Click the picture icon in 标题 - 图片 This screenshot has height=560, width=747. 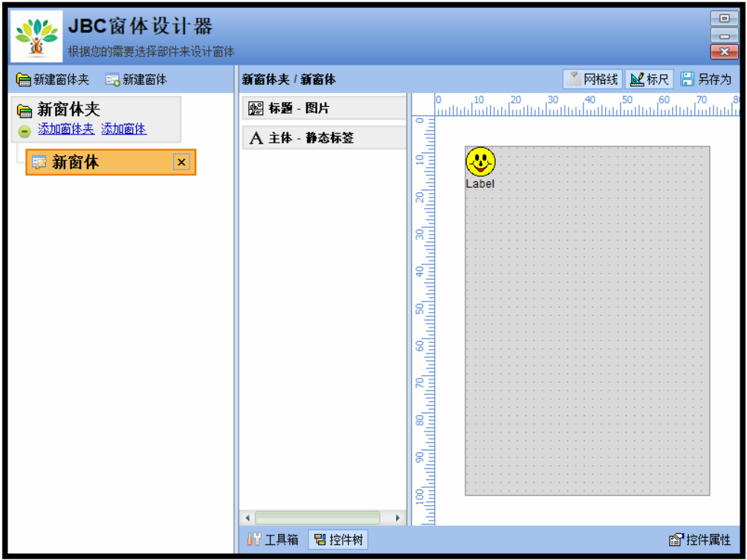click(x=256, y=108)
